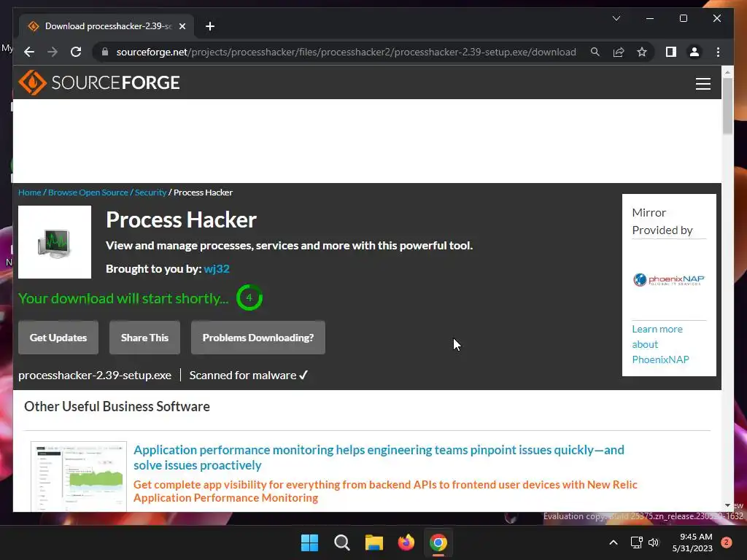Click the scrollbar down arrow

(x=727, y=505)
